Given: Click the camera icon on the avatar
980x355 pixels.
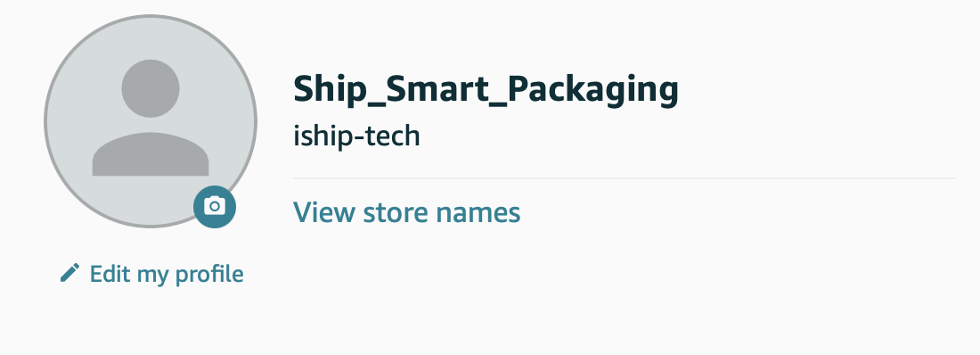Looking at the screenshot, I should 215,207.
